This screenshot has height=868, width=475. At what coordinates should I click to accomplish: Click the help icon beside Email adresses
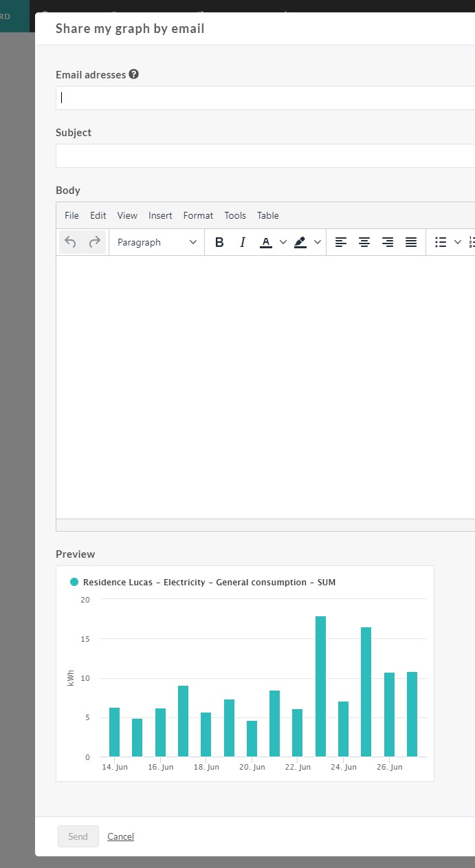pos(134,74)
